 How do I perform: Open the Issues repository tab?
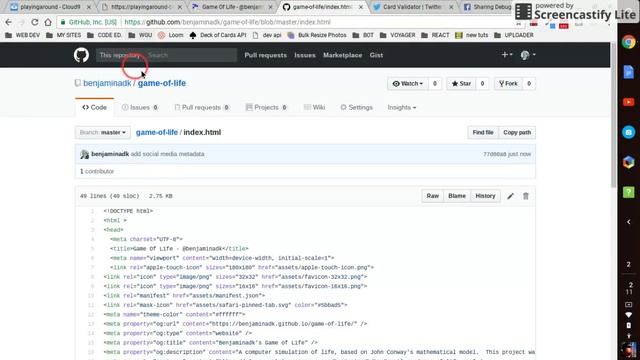(x=140, y=107)
